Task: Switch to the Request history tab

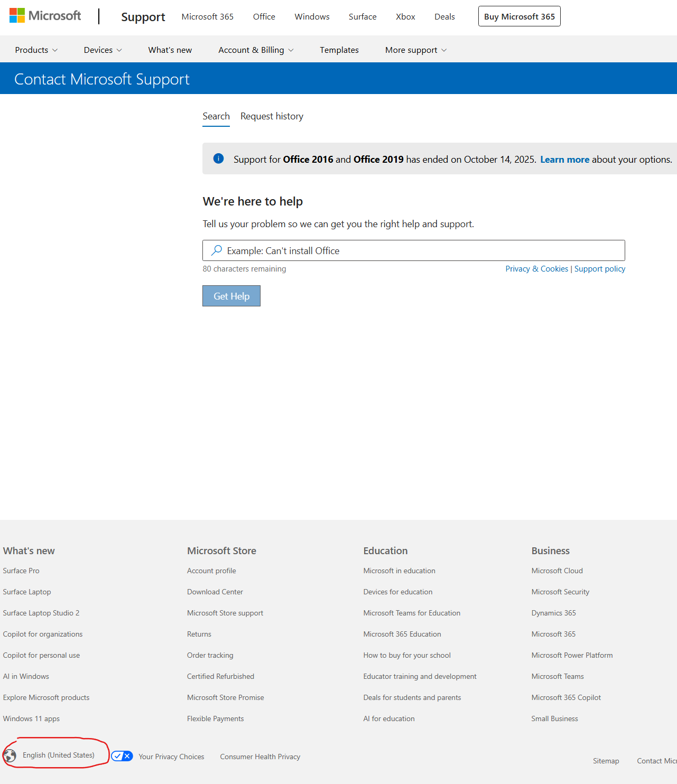Action: point(272,116)
